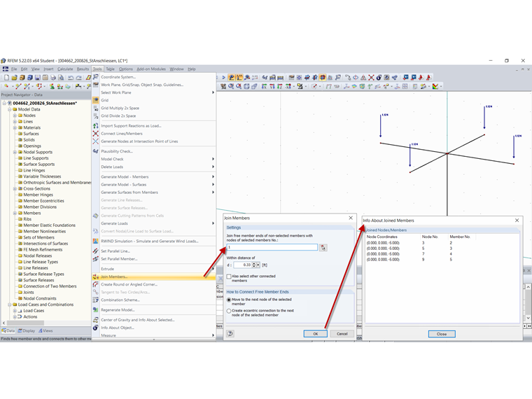Choose Join Members... from Tools menu
532x399 pixels.
tap(154, 277)
